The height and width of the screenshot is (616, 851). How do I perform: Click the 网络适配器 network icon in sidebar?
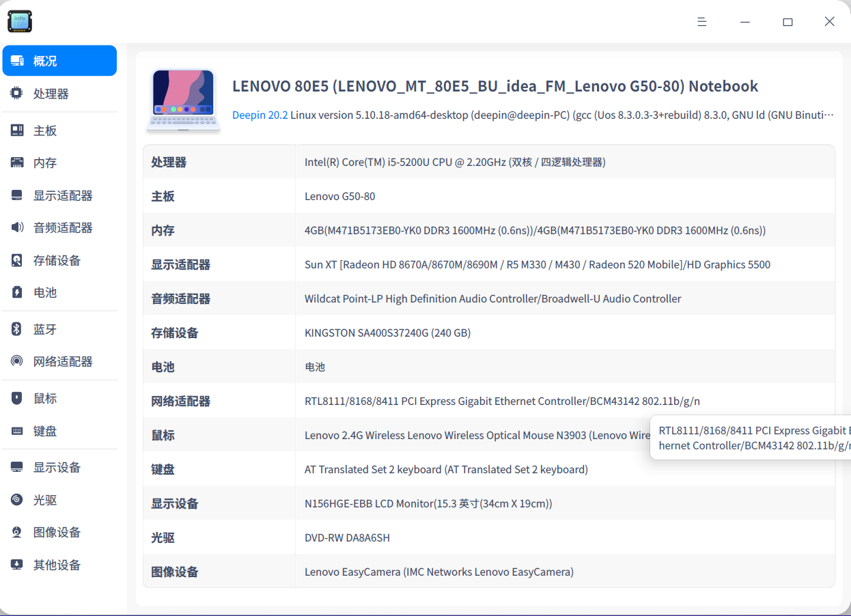[x=17, y=361]
